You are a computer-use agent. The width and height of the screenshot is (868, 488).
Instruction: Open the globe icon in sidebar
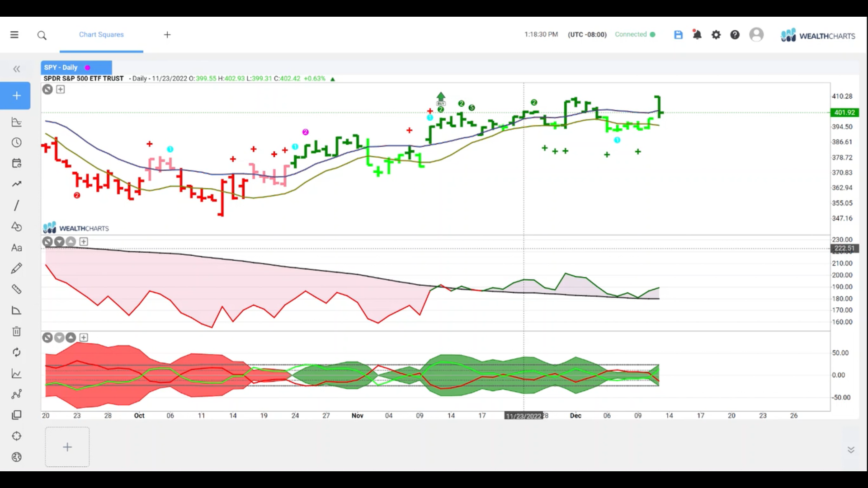coord(17,457)
